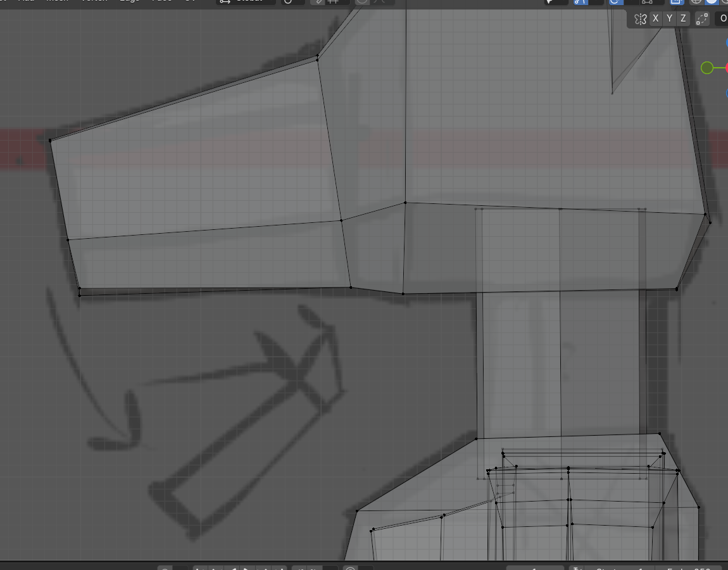Viewport: 728px width, 570px height.
Task: Toggle X-ray view in the viewport header
Action: (675, 2)
